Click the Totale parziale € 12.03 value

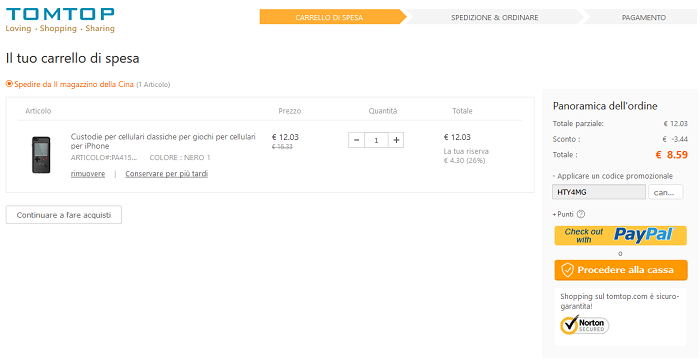pyautogui.click(x=675, y=124)
